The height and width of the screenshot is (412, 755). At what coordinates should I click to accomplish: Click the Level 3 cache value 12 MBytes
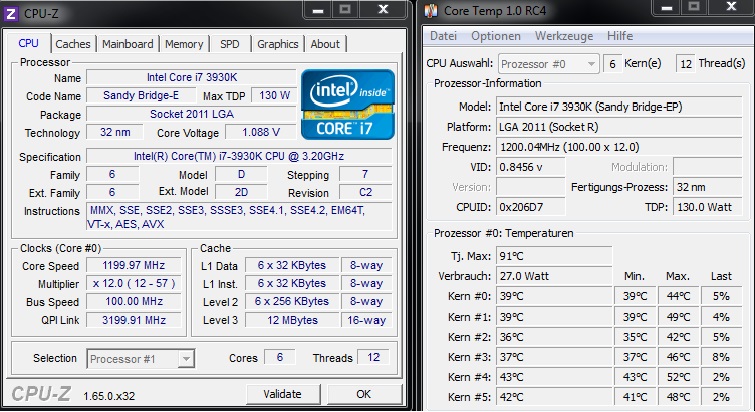click(292, 320)
